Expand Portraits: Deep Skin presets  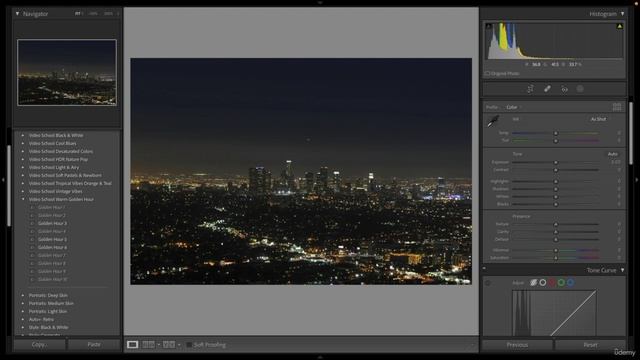[23, 295]
